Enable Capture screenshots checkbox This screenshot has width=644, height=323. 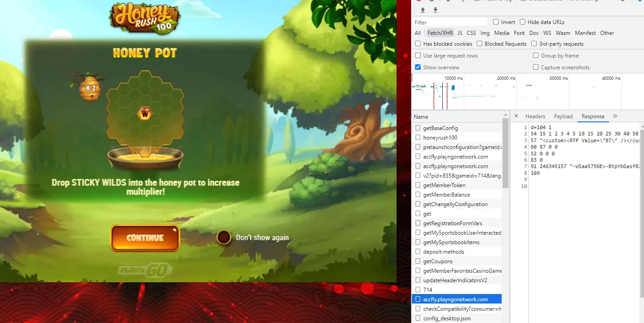pos(536,67)
